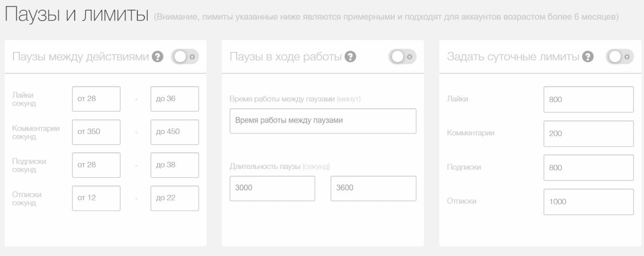
Task: Edit the pause duration field 3000
Action: 273,188
